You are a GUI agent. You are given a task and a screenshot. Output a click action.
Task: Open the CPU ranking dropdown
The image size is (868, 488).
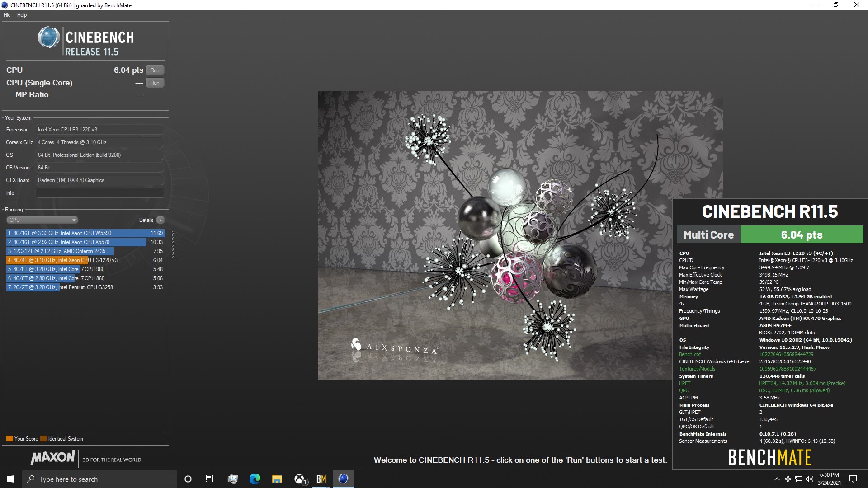42,220
